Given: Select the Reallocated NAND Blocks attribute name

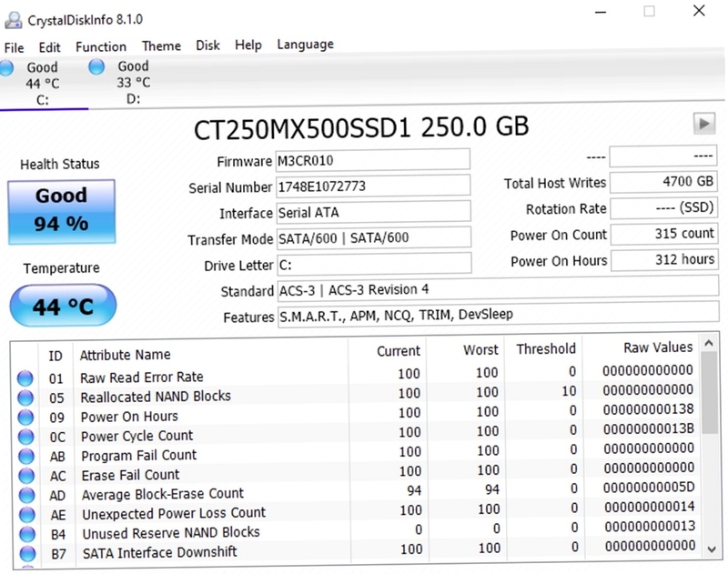Looking at the screenshot, I should tap(156, 397).
